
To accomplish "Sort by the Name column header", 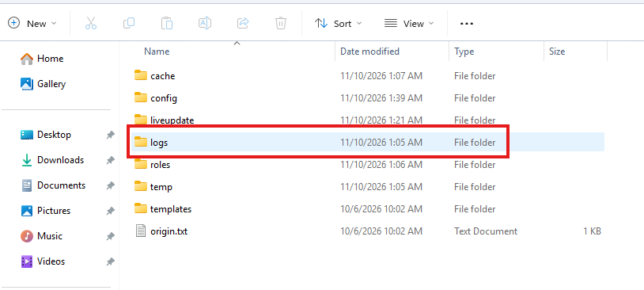I will pyautogui.click(x=157, y=52).
